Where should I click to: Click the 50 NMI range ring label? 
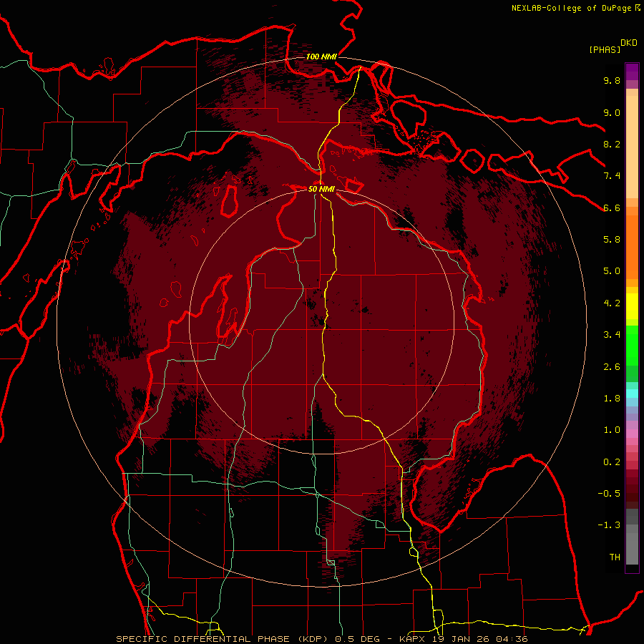point(321,189)
